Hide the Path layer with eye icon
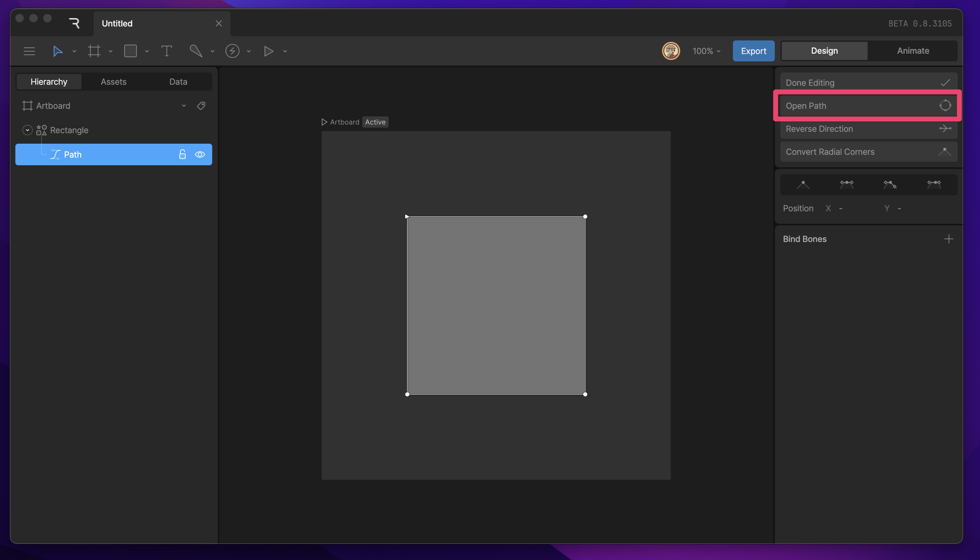The image size is (980, 560). [200, 154]
